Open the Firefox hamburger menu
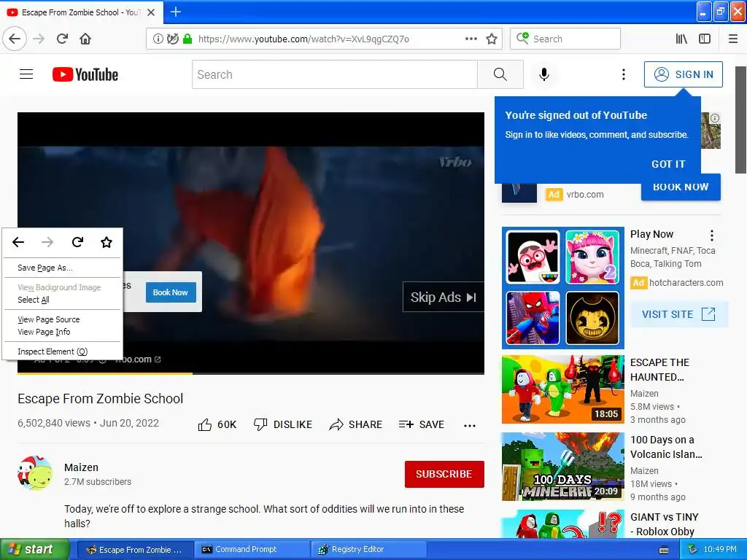The width and height of the screenshot is (747, 560). coord(733,39)
